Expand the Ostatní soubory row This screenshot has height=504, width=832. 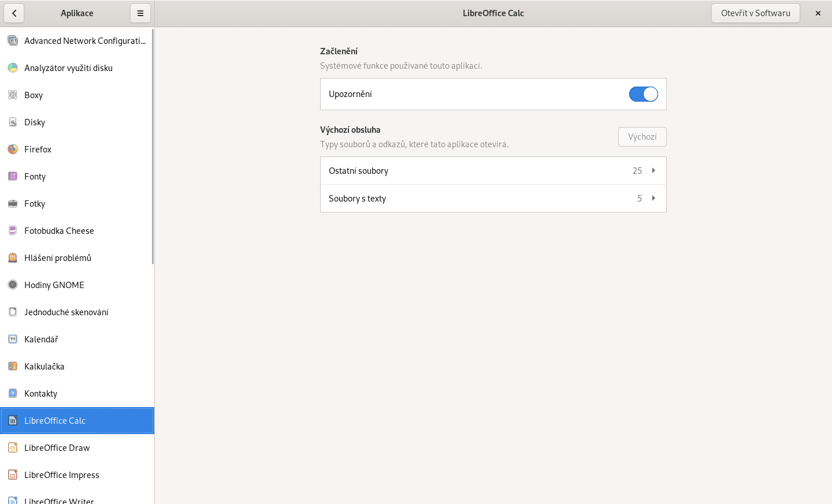tap(493, 171)
